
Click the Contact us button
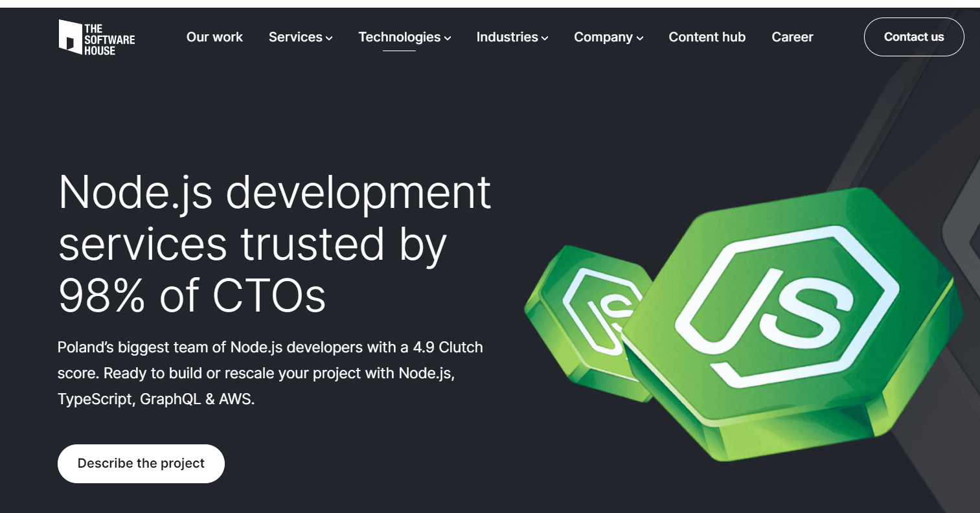pos(914,37)
